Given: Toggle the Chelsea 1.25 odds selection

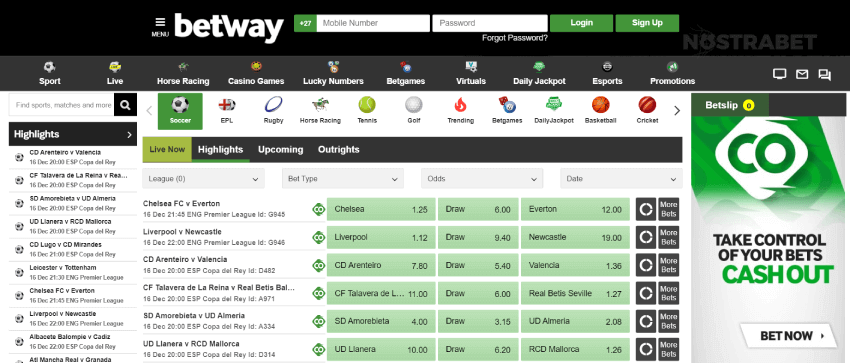Looking at the screenshot, I should tap(381, 209).
